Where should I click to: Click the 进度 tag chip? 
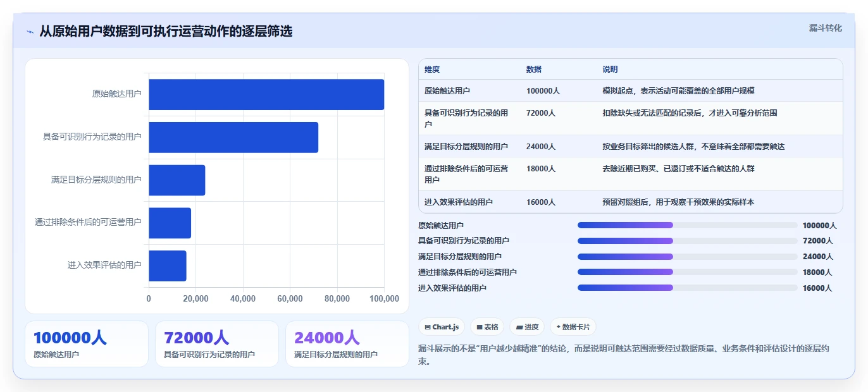click(527, 327)
